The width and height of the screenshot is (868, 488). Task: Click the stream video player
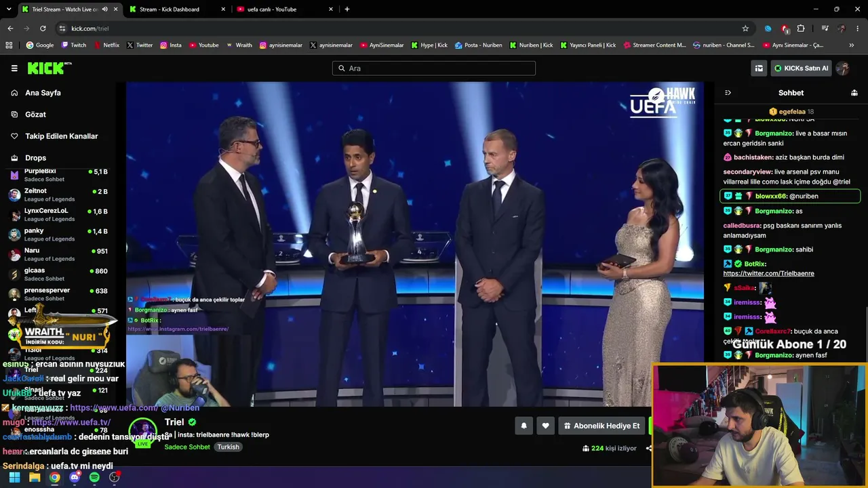pos(415,244)
